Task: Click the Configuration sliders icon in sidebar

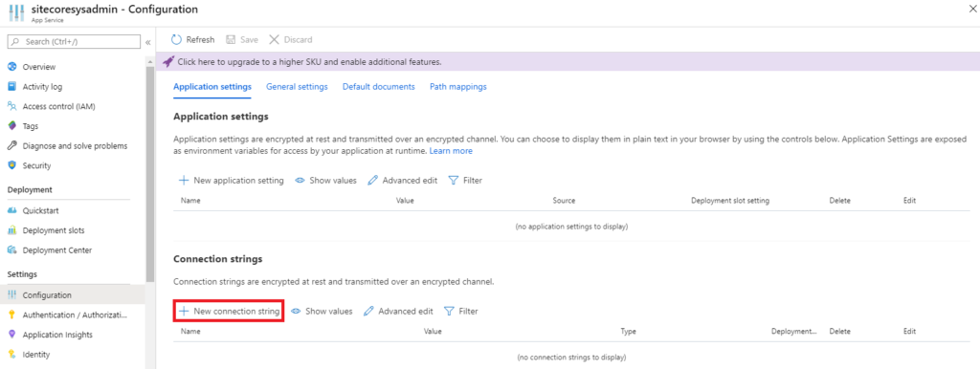Action: (11, 294)
